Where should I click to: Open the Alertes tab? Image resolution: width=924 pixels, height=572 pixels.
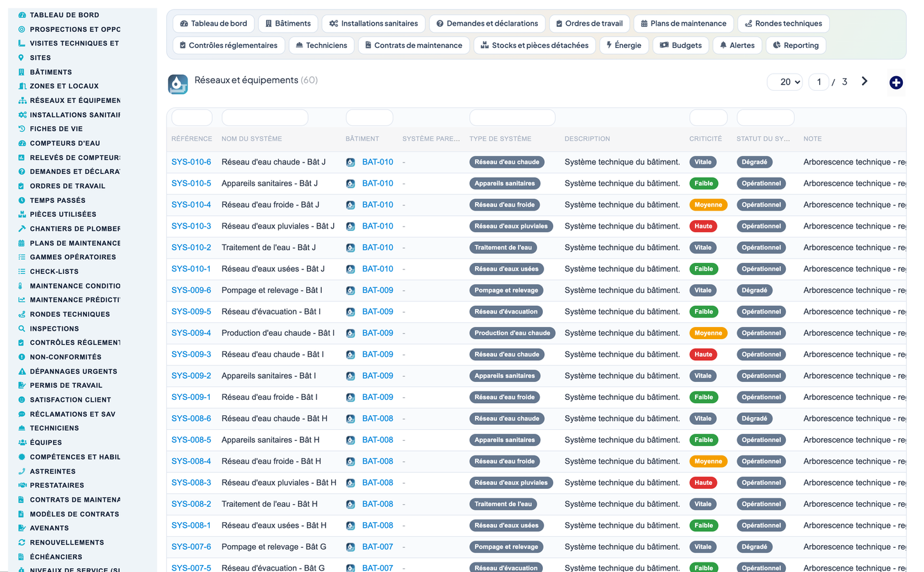[737, 45]
